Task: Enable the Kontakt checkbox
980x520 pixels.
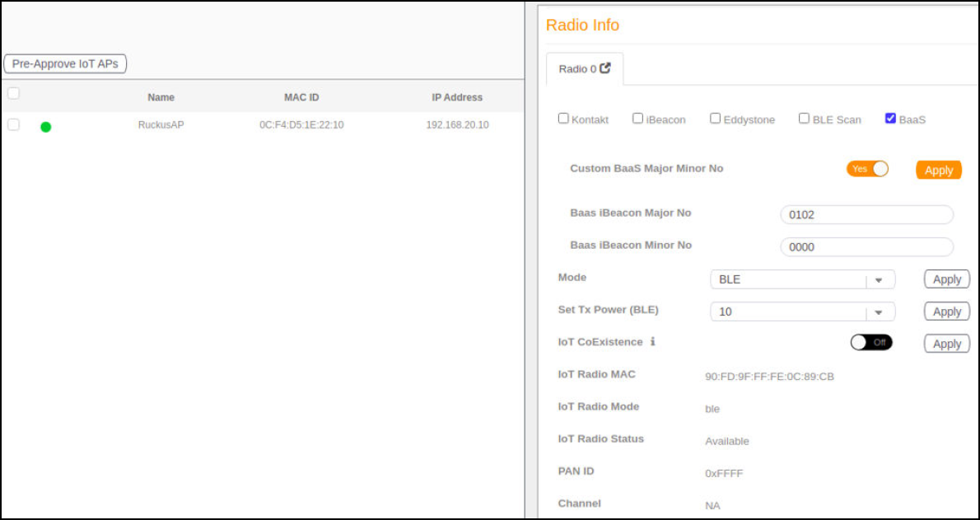Action: click(x=563, y=119)
